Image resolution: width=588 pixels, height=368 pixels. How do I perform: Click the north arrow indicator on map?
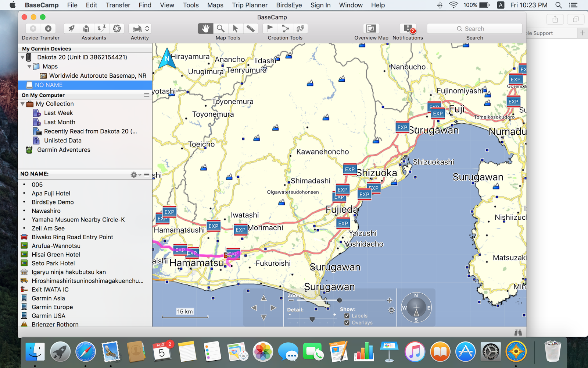tap(167, 58)
